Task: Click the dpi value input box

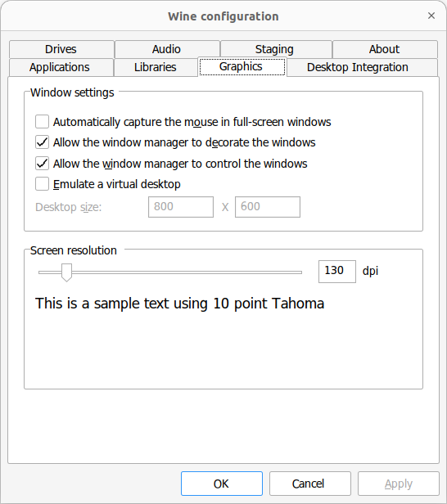Action: 337,272
